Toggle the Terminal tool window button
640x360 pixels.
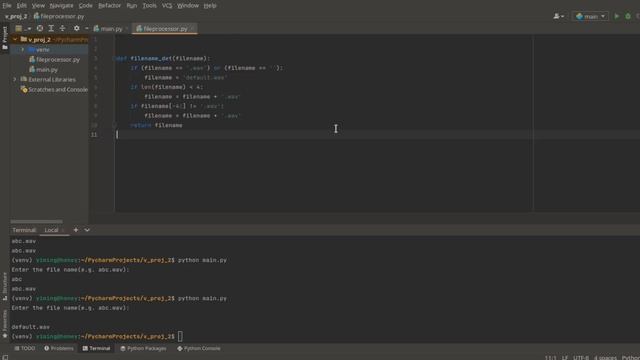96,349
